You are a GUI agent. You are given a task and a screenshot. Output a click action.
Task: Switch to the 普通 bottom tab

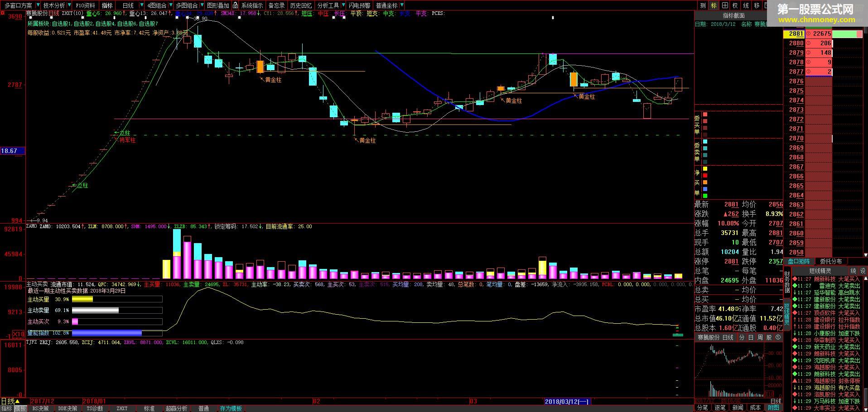coord(203,408)
